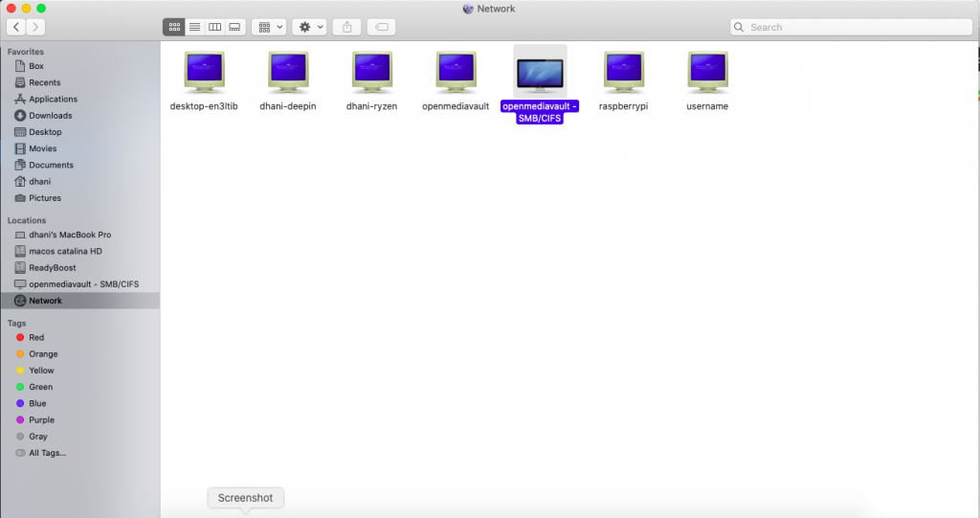
Task: Show All Tags in the sidebar
Action: [80, 453]
